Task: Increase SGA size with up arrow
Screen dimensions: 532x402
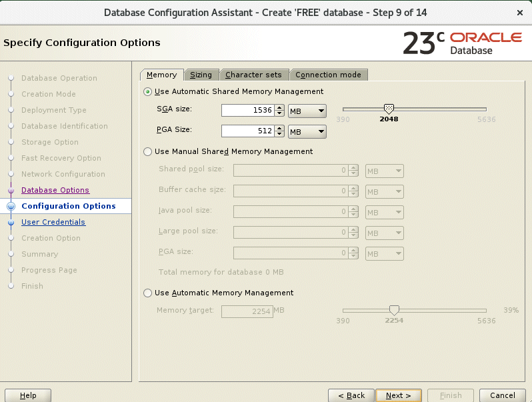Action: (x=279, y=107)
